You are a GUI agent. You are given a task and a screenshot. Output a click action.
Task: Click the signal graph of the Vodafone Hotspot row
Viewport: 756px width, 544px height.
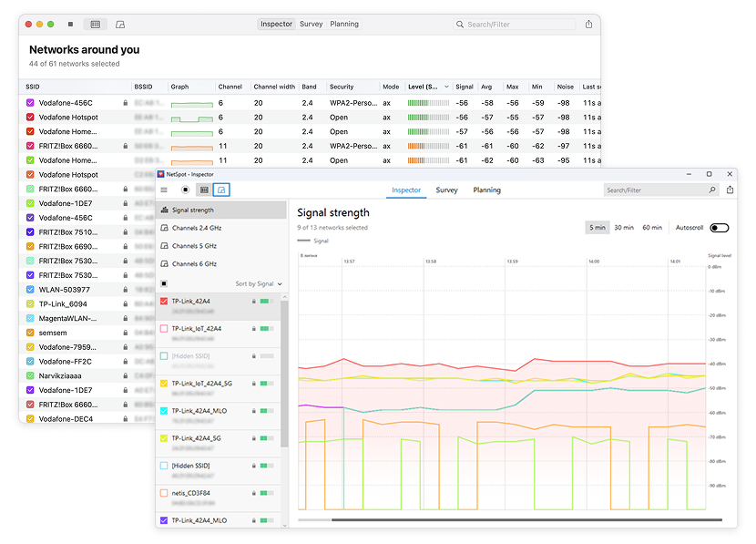(192, 118)
